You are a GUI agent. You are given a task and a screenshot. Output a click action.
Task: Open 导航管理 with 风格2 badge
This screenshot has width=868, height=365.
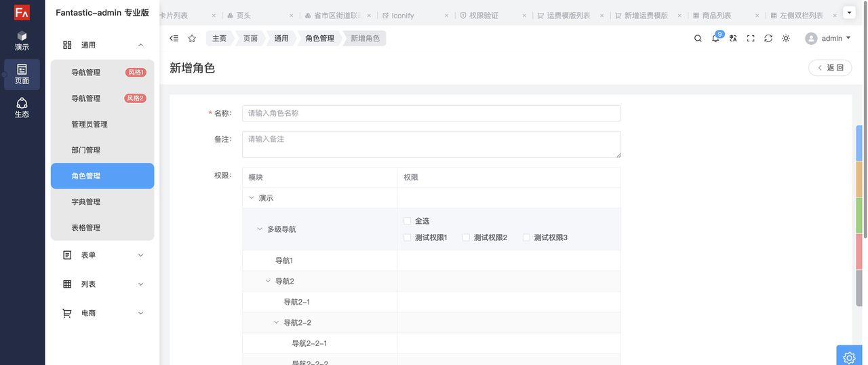102,98
